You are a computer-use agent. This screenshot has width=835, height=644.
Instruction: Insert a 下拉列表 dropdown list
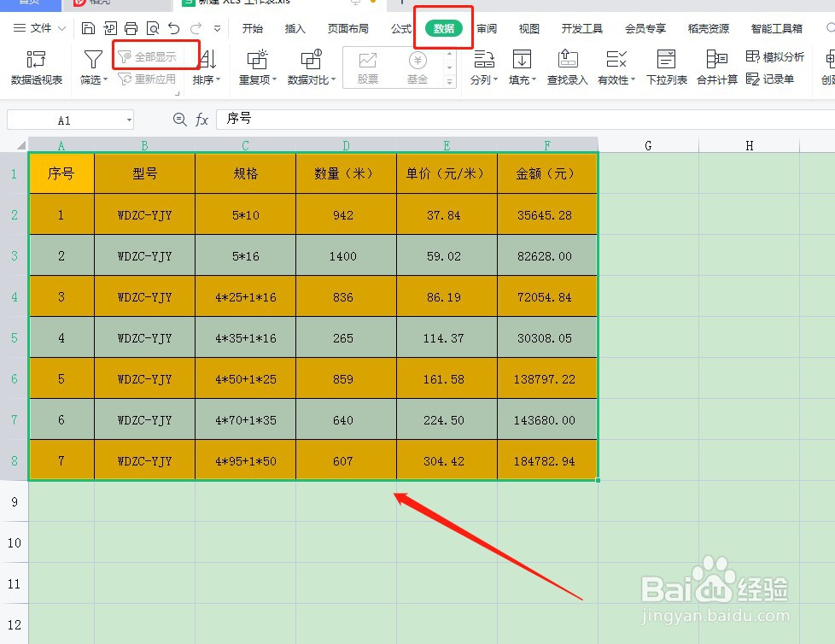click(x=667, y=67)
